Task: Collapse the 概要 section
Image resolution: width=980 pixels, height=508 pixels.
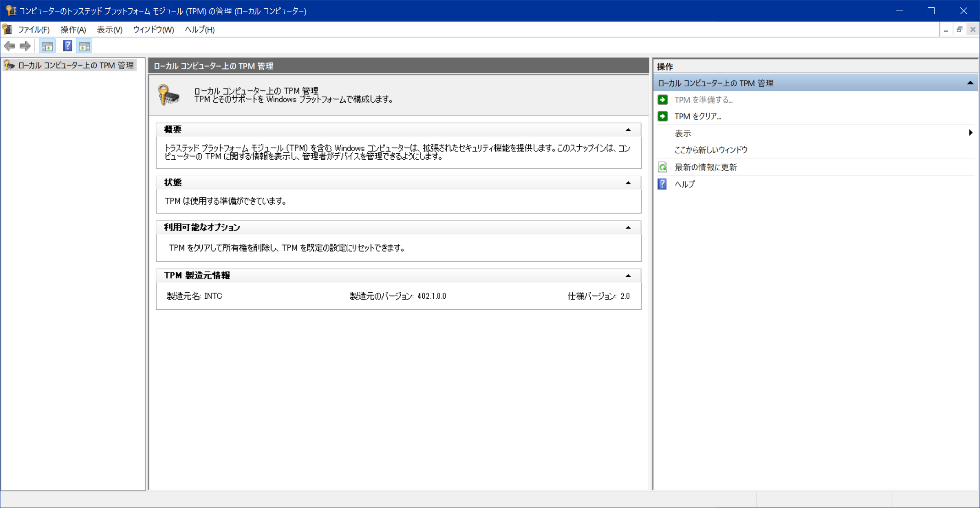Action: [x=628, y=130]
